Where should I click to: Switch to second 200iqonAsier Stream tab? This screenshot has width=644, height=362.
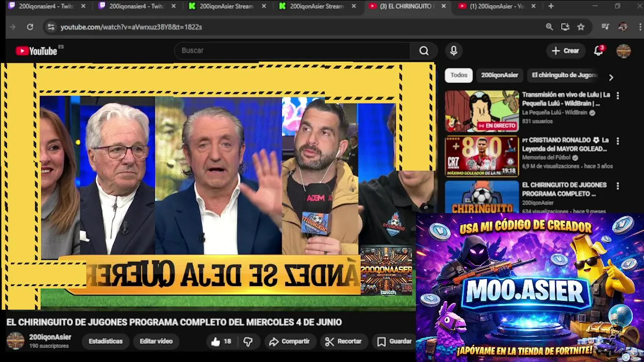(317, 6)
